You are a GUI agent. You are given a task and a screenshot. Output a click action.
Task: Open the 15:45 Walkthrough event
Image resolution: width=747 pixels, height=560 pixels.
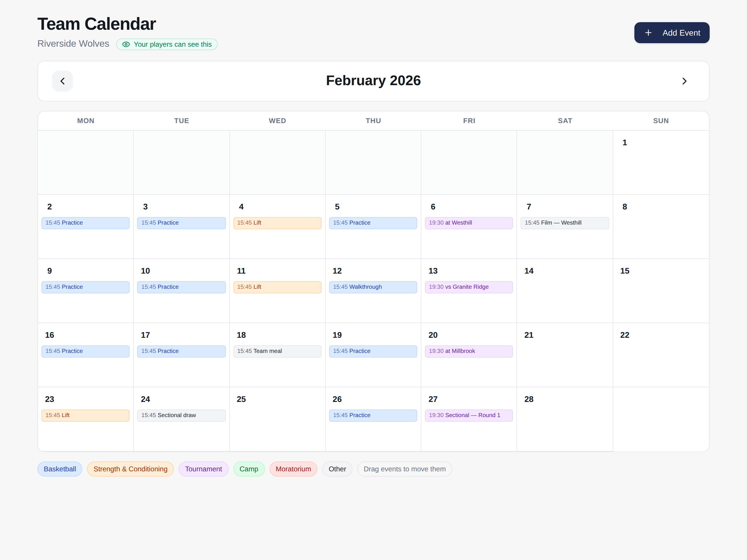point(373,287)
